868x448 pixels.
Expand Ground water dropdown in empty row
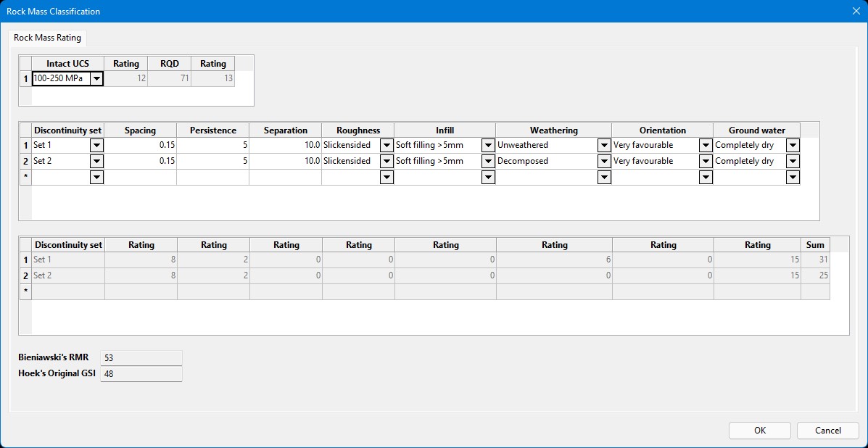[x=793, y=177]
